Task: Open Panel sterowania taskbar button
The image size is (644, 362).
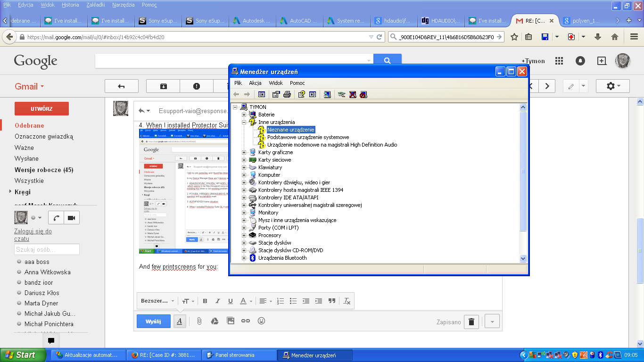Action: [x=239, y=355]
